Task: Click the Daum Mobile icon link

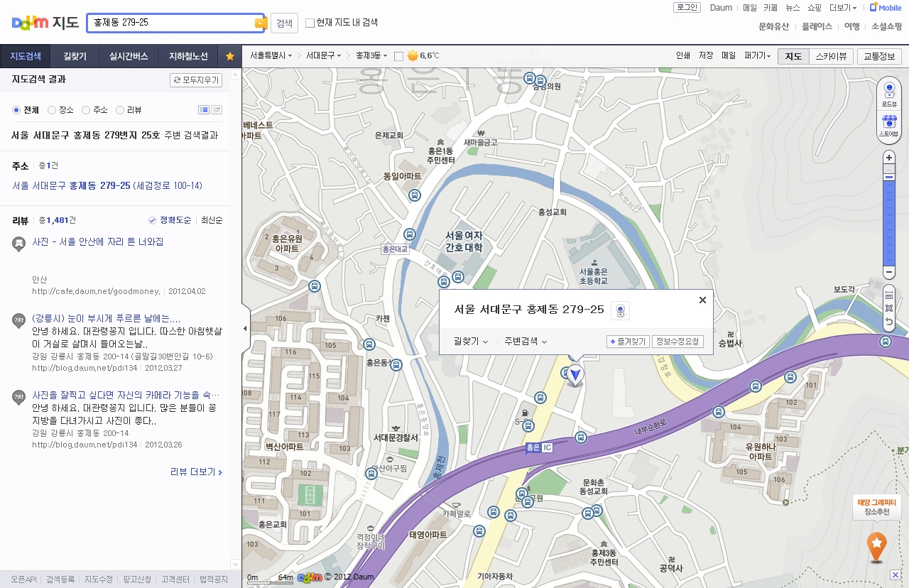Action: tap(885, 7)
